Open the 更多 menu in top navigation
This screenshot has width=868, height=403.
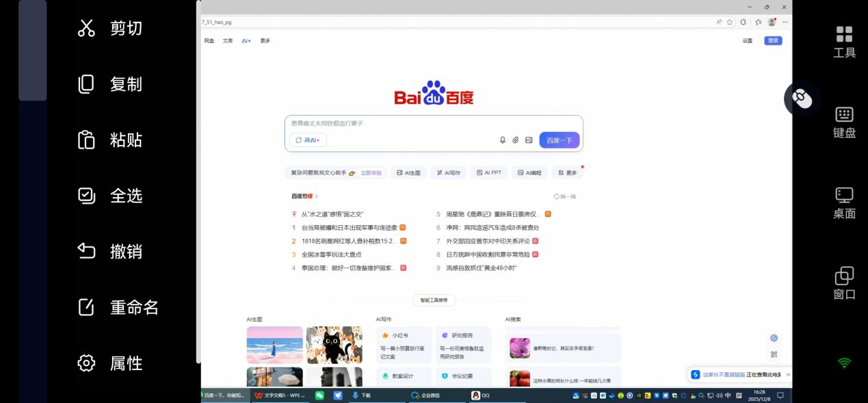(265, 40)
